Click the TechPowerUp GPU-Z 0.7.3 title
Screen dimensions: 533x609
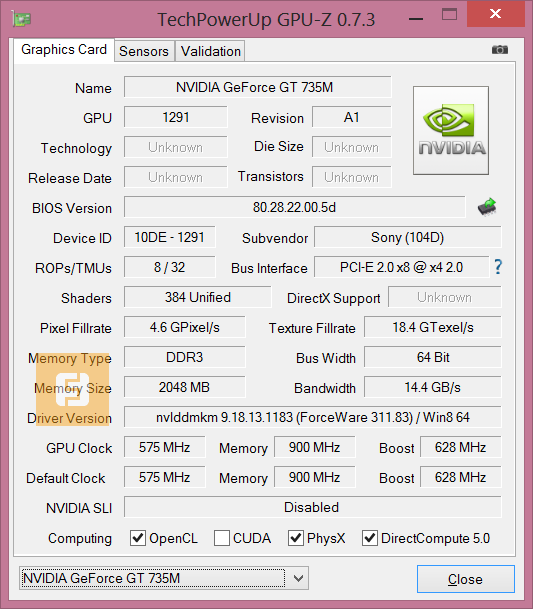266,19
